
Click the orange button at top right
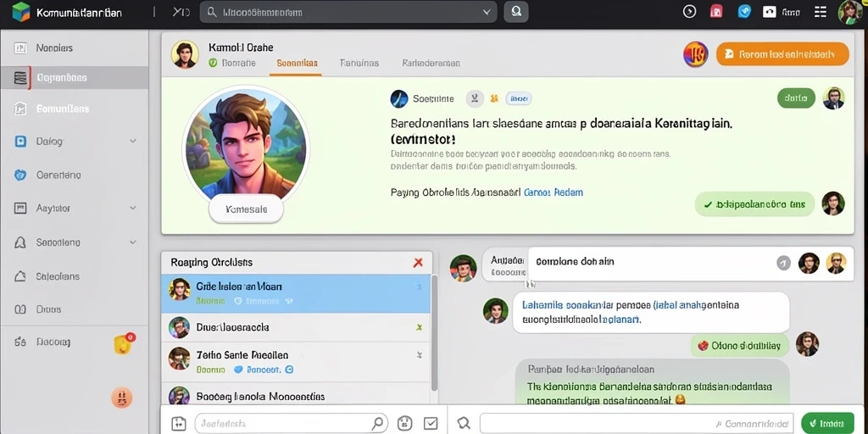pos(782,54)
